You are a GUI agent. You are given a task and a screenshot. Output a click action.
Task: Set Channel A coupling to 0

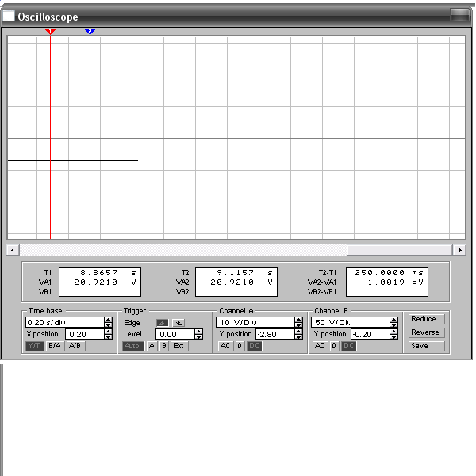[240, 346]
